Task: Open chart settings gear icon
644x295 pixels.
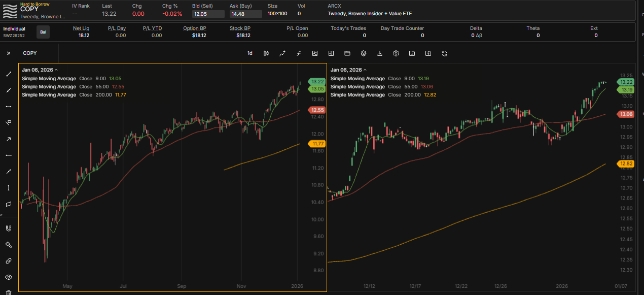Action: pyautogui.click(x=396, y=53)
